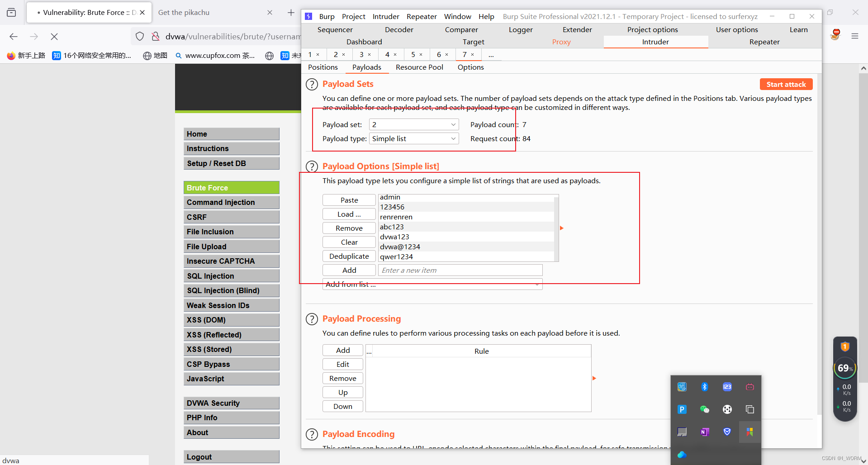
Task: Open a new Firefox tab
Action: [x=291, y=13]
